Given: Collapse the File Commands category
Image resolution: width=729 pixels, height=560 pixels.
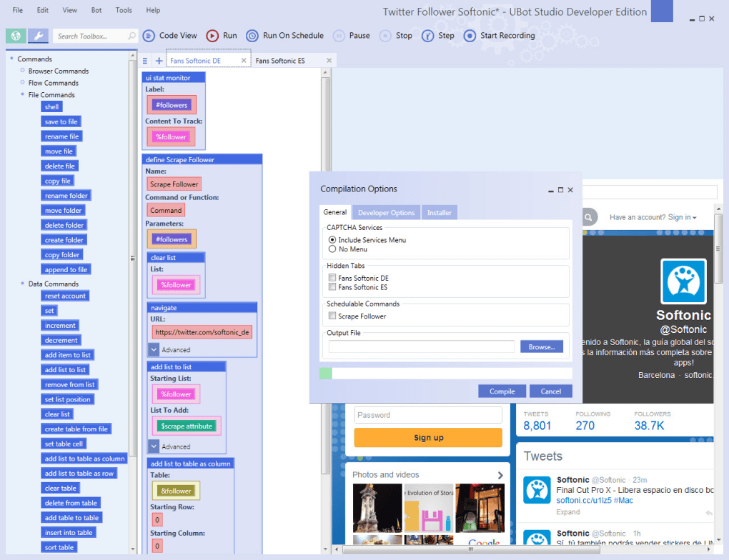Looking at the screenshot, I should [22, 94].
